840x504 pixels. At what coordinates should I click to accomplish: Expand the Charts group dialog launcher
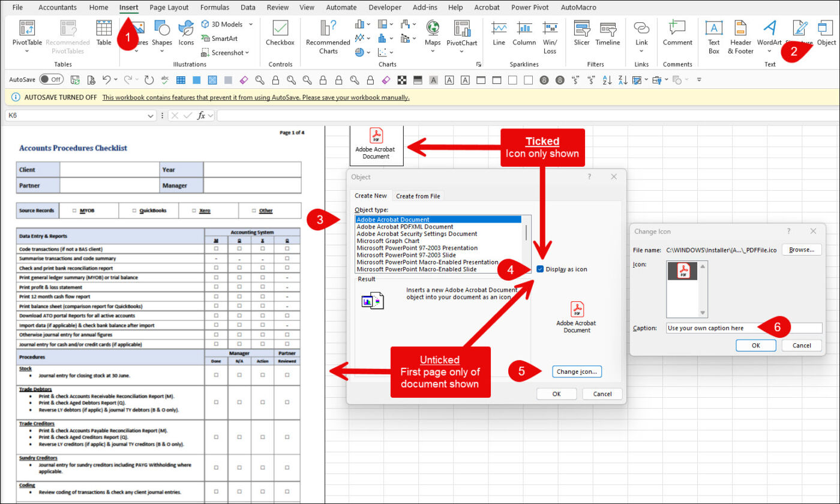point(479,64)
